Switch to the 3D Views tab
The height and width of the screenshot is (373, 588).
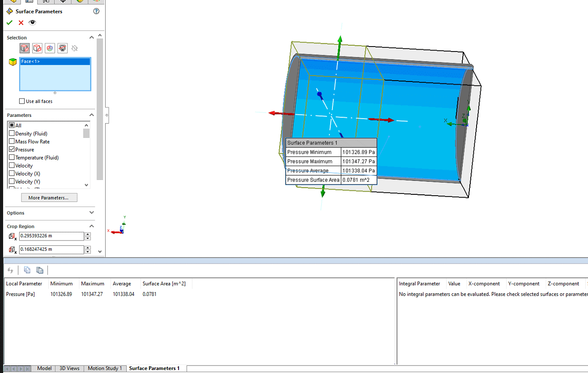pyautogui.click(x=69, y=368)
